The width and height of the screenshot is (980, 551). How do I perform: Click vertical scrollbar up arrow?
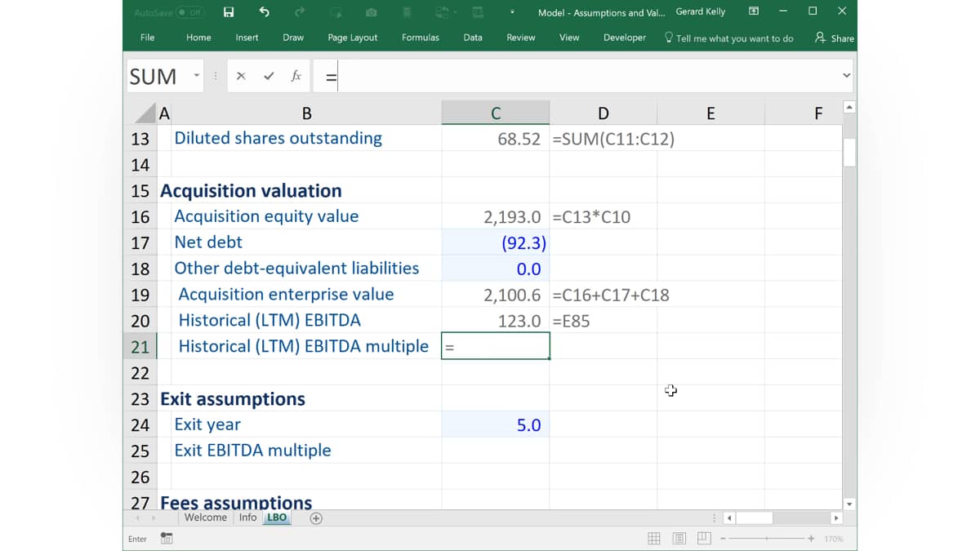[849, 107]
